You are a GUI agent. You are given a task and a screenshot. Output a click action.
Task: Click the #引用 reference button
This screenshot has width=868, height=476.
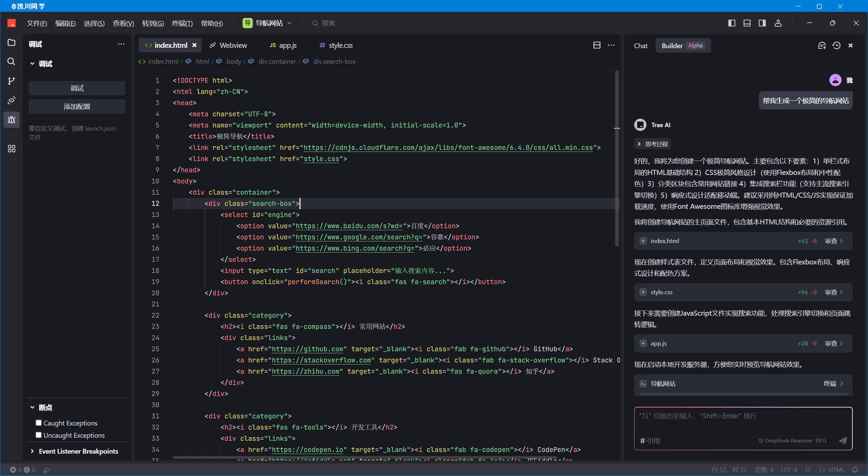(650, 440)
